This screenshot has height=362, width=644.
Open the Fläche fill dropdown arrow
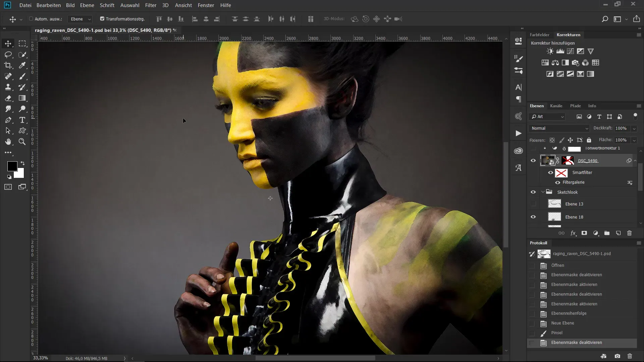point(634,140)
